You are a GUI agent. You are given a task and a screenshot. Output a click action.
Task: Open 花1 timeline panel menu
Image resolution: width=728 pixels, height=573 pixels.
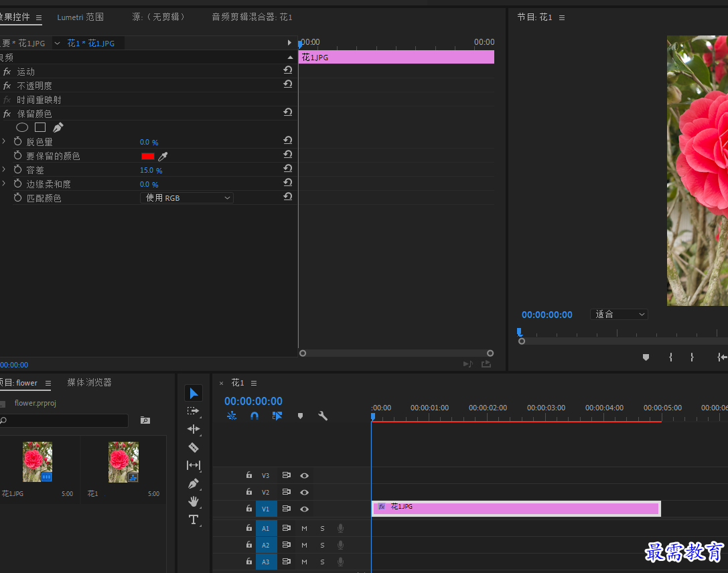254,384
